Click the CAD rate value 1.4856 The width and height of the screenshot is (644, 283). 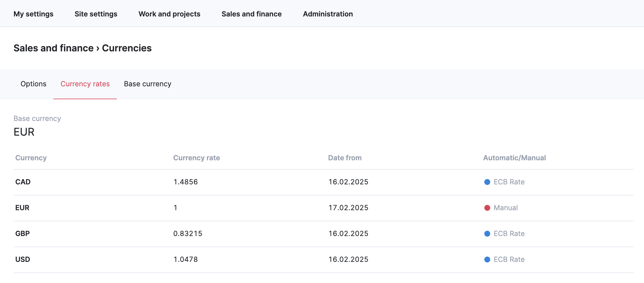[186, 182]
